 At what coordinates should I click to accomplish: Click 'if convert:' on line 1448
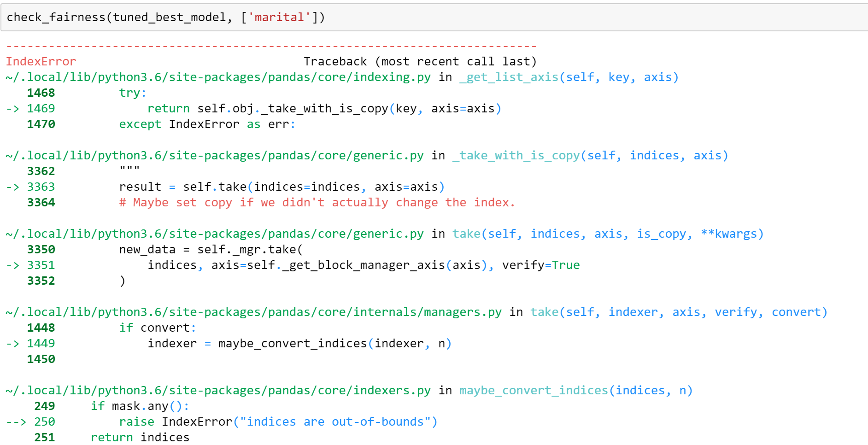tap(158, 328)
